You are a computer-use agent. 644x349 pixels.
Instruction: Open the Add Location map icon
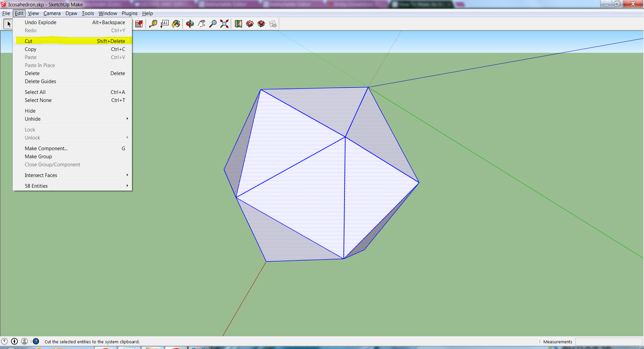[x=238, y=24]
